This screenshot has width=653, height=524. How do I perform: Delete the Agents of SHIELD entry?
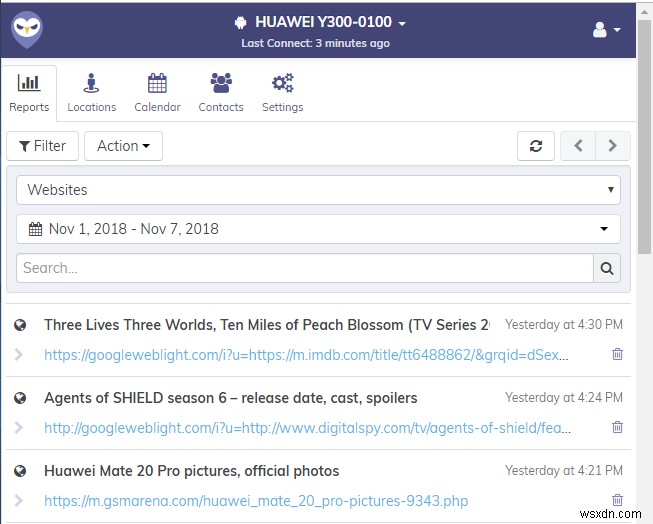pos(617,427)
